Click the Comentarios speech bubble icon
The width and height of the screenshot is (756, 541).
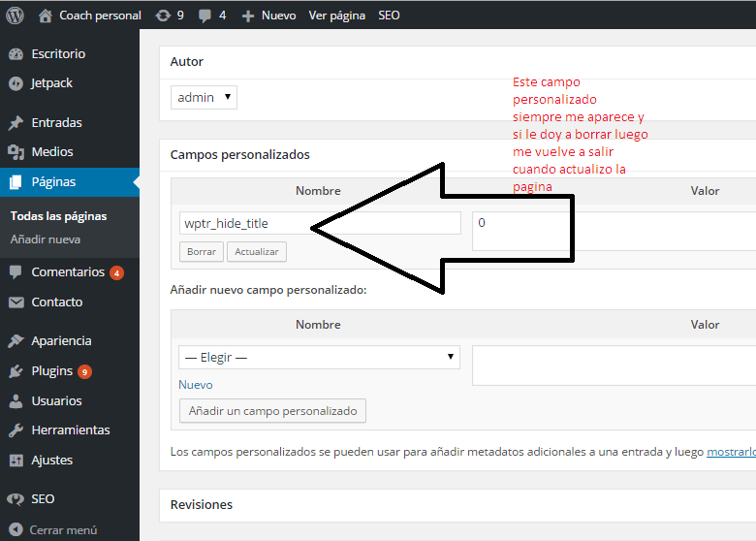[x=16, y=272]
